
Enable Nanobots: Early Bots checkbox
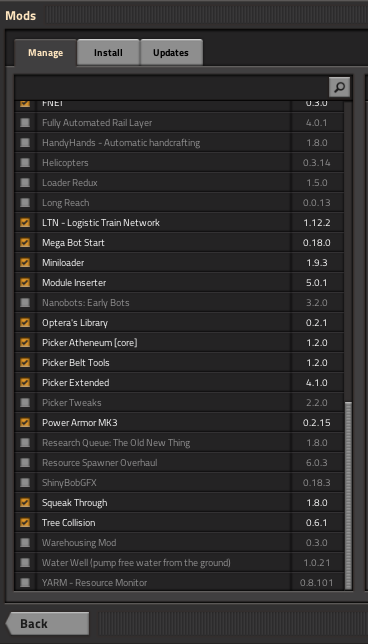pyautogui.click(x=25, y=303)
